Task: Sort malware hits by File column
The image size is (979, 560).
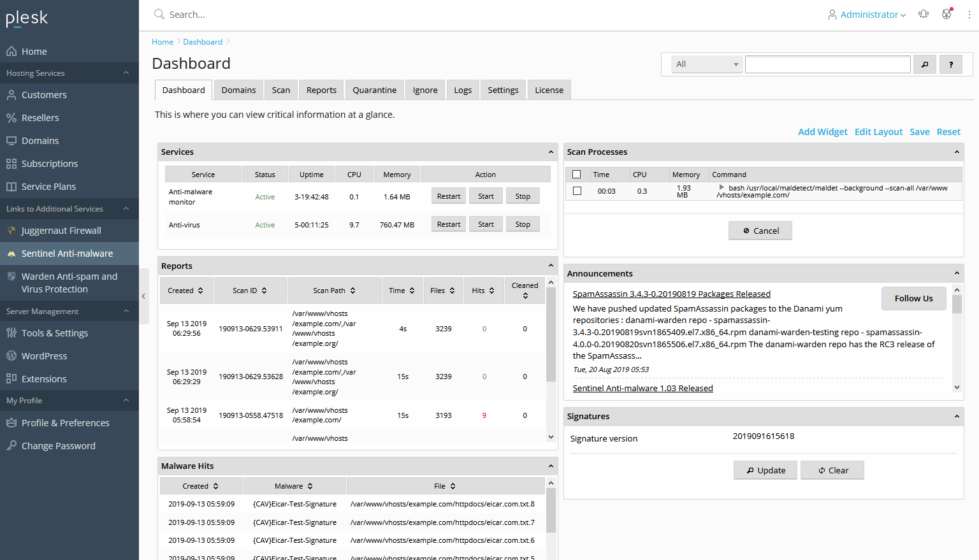Action: point(445,486)
